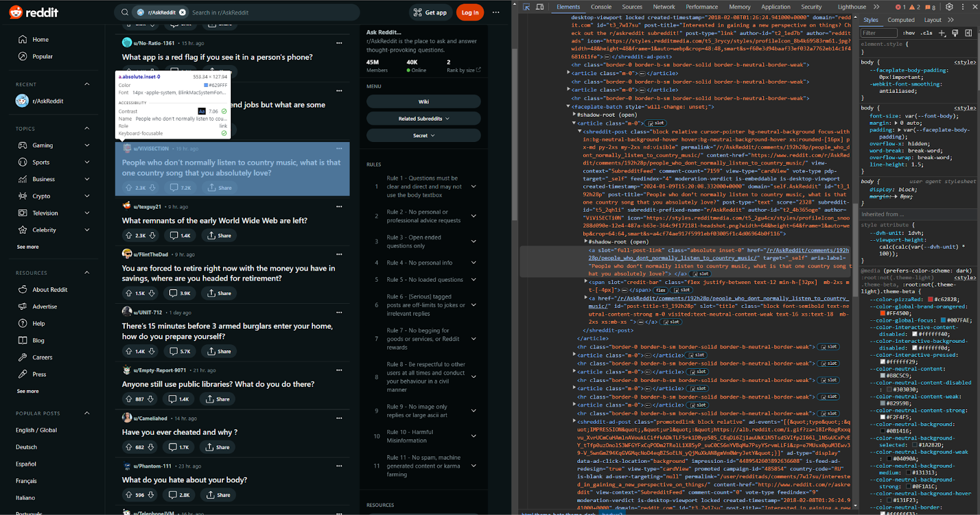Viewport: 980px width, 515px height.
Task: Upvote the 'hate about your body' post
Action: [x=129, y=495]
